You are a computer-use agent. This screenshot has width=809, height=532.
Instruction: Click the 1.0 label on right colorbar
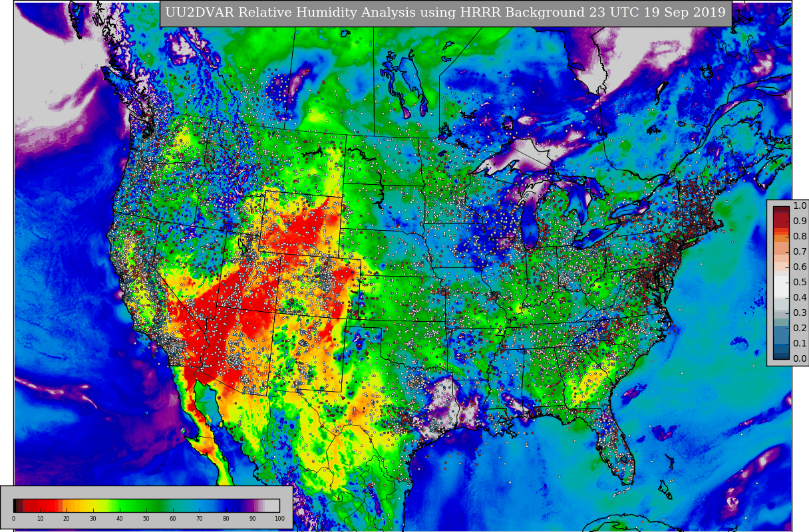click(x=800, y=206)
